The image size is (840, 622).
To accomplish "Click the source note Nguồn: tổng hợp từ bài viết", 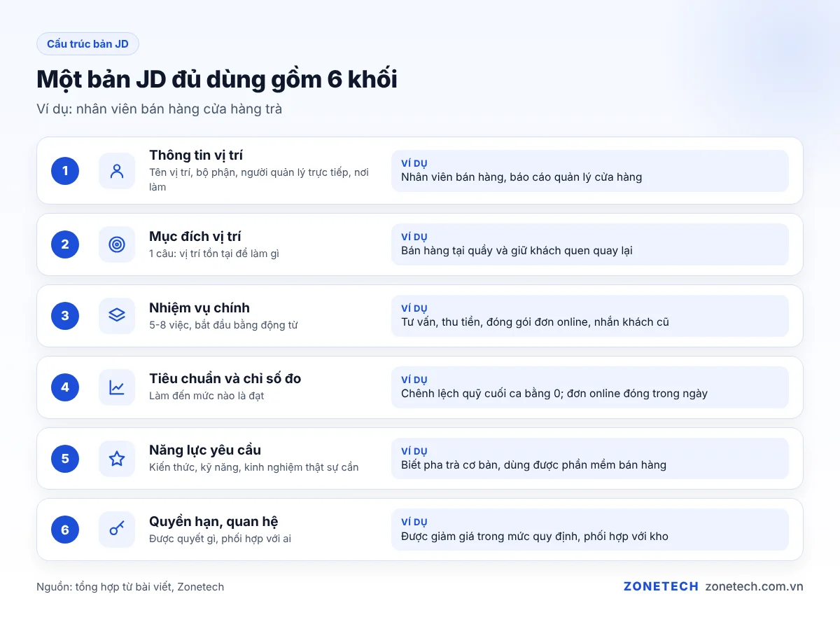I will click(x=130, y=587).
